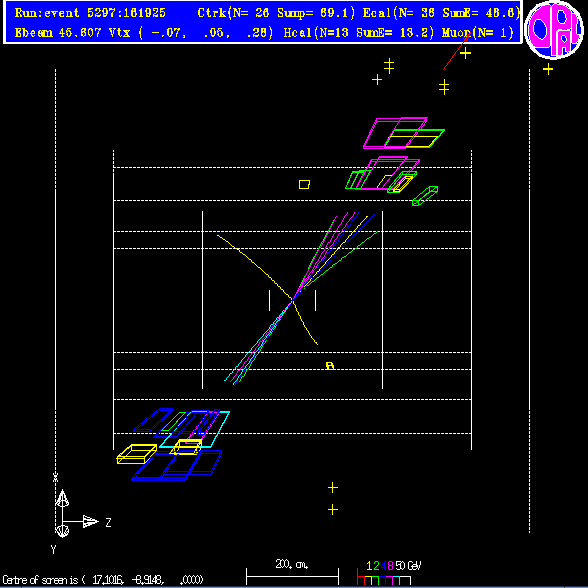
Task: Click the OPAL logo in the corner
Action: click(x=554, y=30)
